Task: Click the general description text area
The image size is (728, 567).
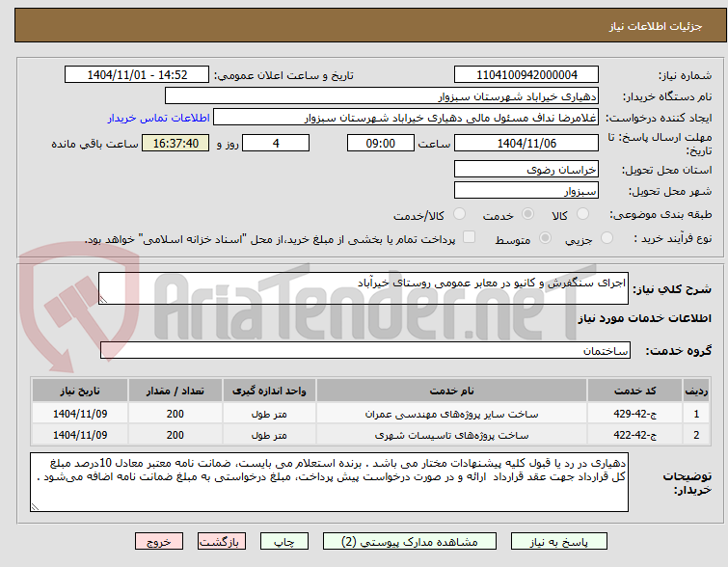Action: click(364, 288)
